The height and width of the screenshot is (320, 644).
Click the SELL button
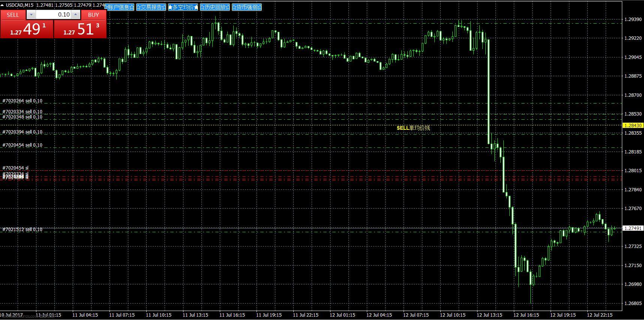(x=13, y=15)
